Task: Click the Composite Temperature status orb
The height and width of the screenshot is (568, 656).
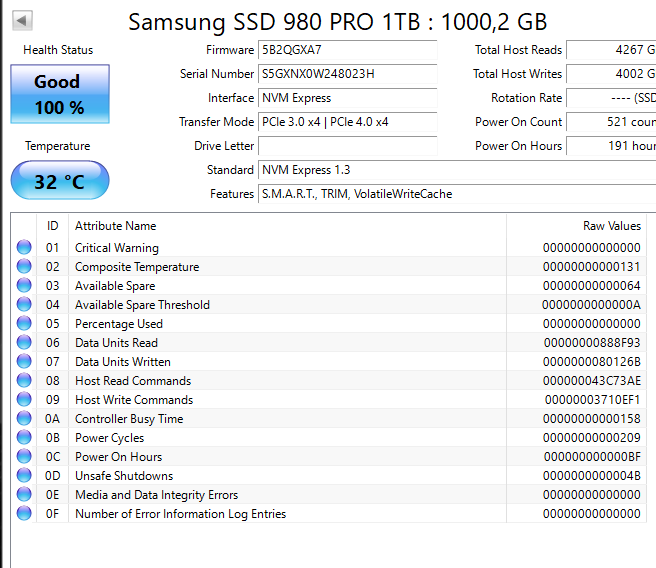Action: [x=24, y=267]
